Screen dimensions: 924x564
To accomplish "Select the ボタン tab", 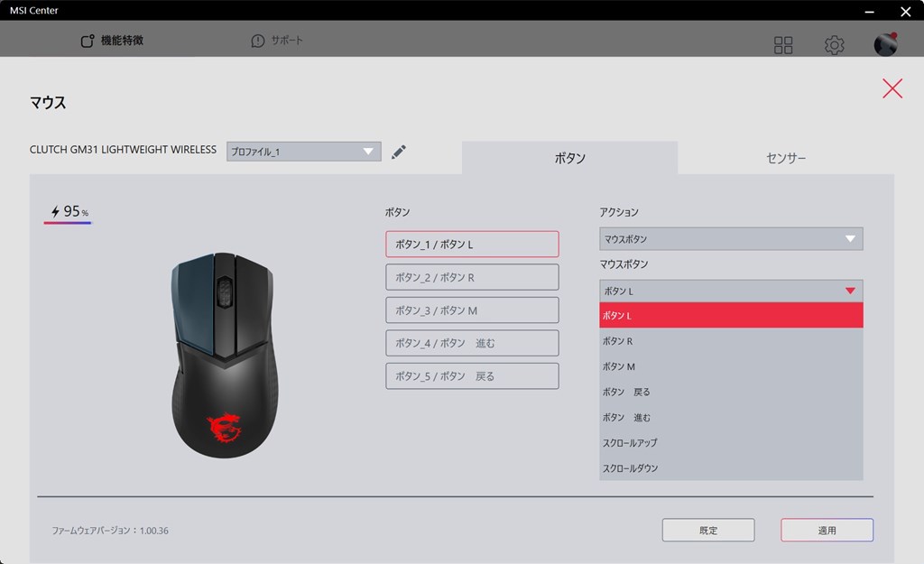I will pos(570,158).
